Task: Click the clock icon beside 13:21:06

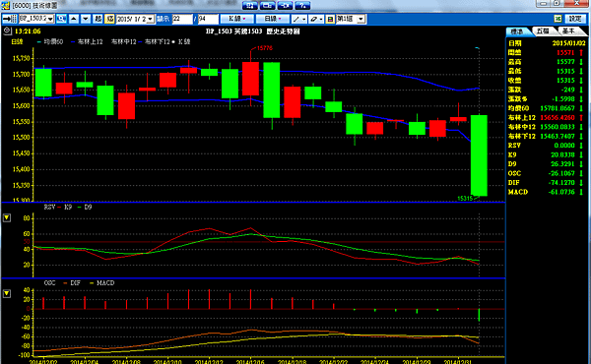Action: 7,30
